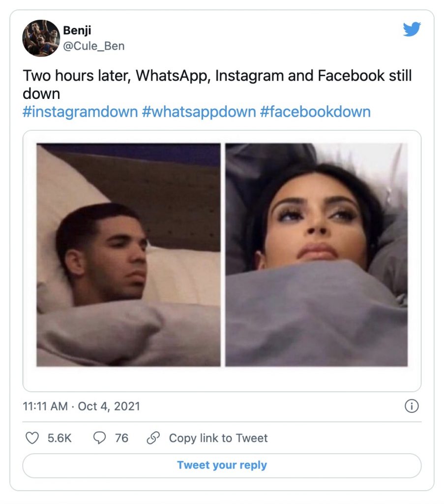This screenshot has height=504, width=444.
Task: Select the Copy link to Tweet text
Action: point(218,438)
